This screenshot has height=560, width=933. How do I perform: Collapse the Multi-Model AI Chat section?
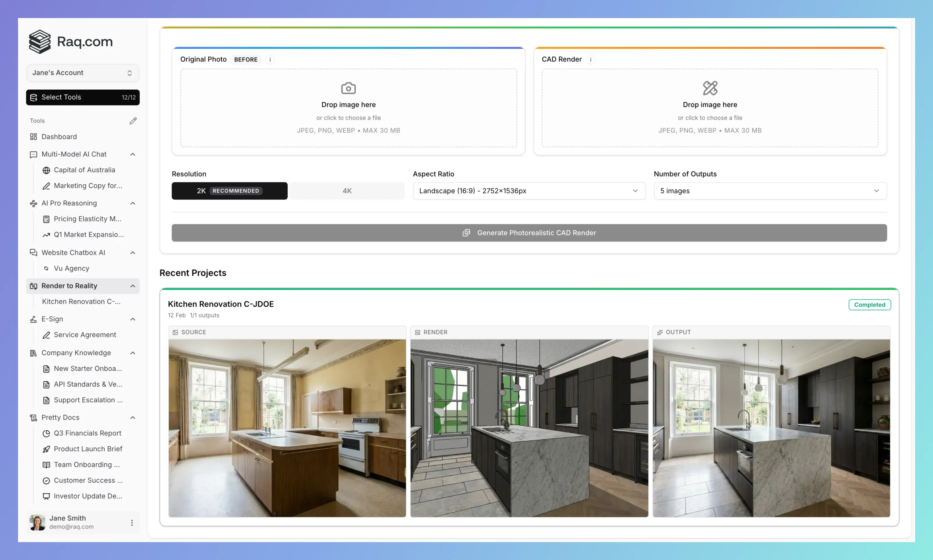tap(133, 154)
